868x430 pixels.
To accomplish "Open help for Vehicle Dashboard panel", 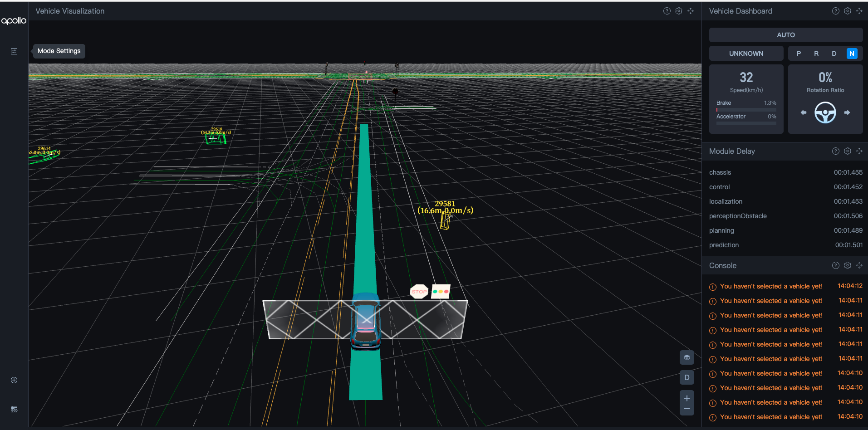I will (x=836, y=11).
